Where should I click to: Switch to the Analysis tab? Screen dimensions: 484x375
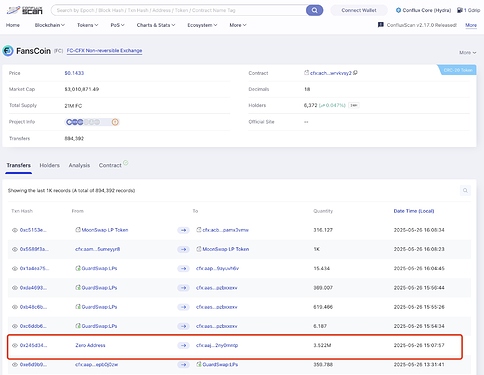[x=79, y=165]
